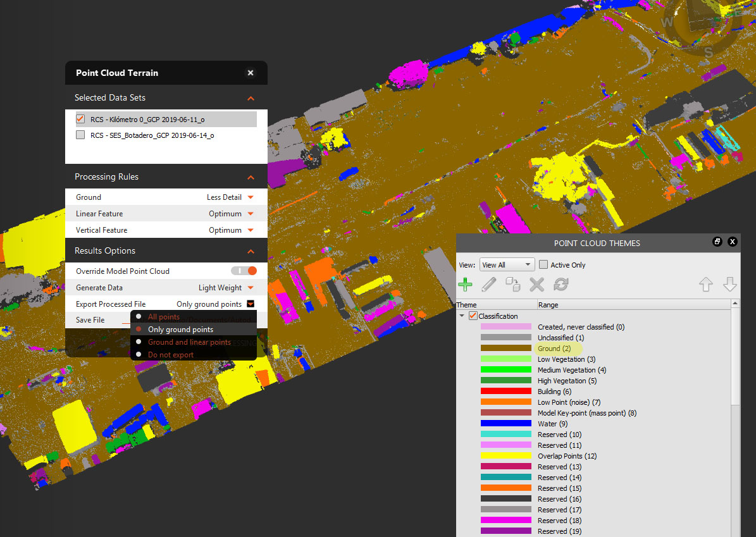Choose 'All points' from the export menu
Screen dimensions: 756x537
click(x=163, y=317)
